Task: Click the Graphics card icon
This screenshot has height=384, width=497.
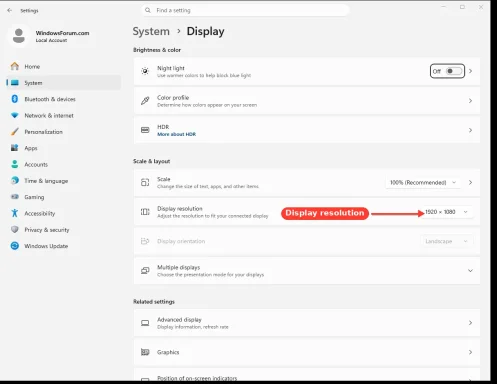Action: [145, 352]
